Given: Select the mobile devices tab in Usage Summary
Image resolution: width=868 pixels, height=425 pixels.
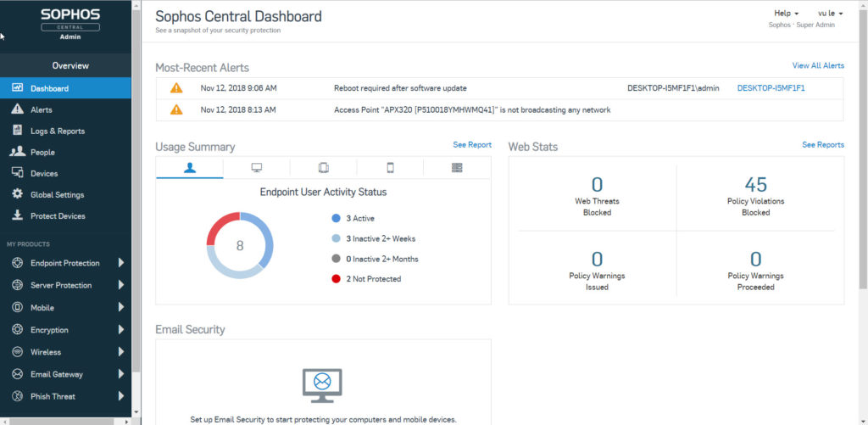Looking at the screenshot, I should (x=323, y=168).
